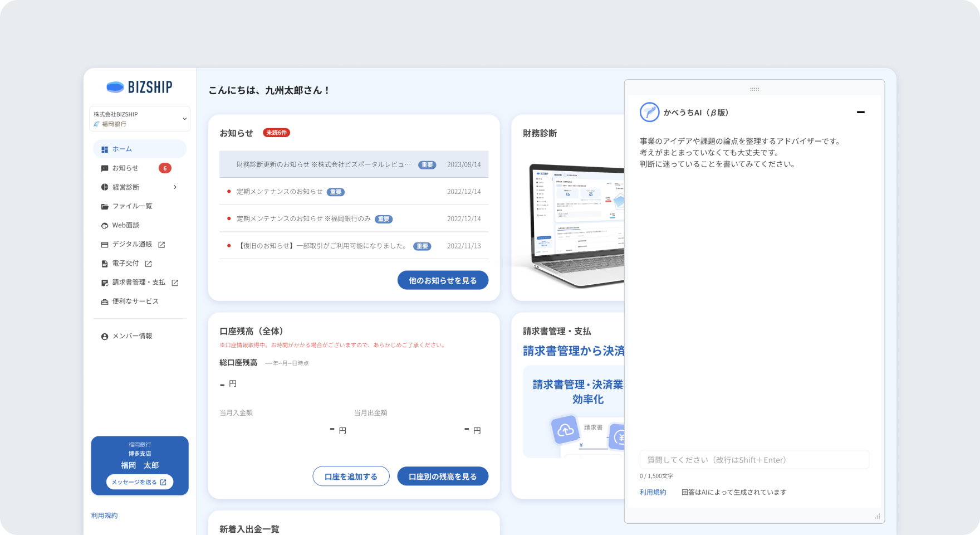The width and height of the screenshot is (980, 535).
Task: Open 定期メンテナンスのお知らせ ※福岡銀行のみ notice
Action: coord(354,219)
